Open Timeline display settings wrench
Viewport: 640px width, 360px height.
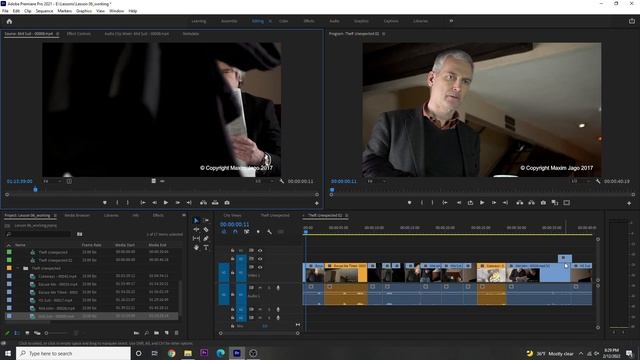(269, 232)
